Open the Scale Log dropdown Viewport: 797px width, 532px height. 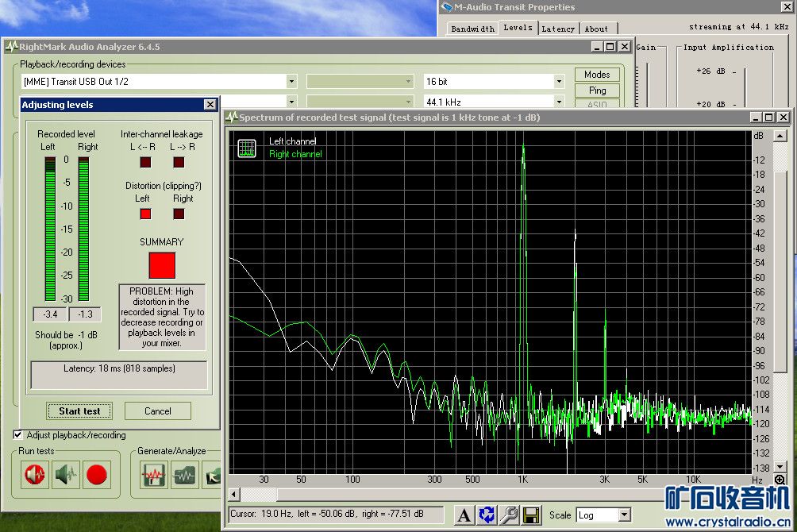(x=623, y=515)
